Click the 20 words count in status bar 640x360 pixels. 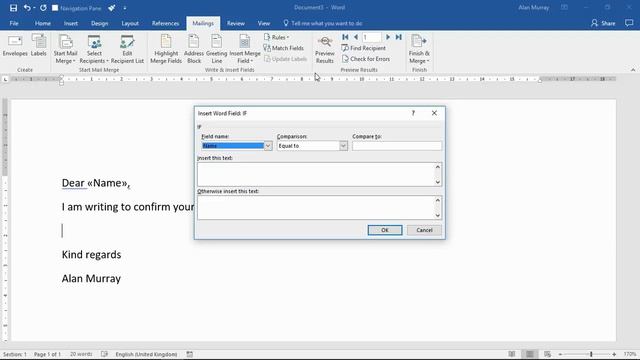pyautogui.click(x=81, y=354)
